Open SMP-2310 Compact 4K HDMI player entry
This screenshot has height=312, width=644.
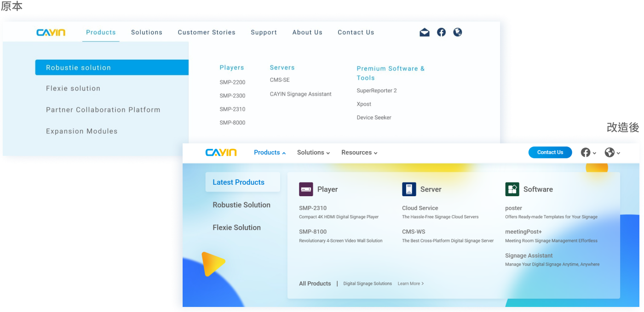(339, 212)
